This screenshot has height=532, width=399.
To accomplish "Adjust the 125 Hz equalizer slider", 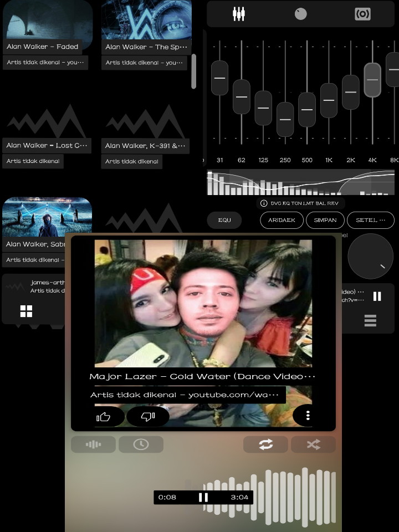I will [x=263, y=108].
